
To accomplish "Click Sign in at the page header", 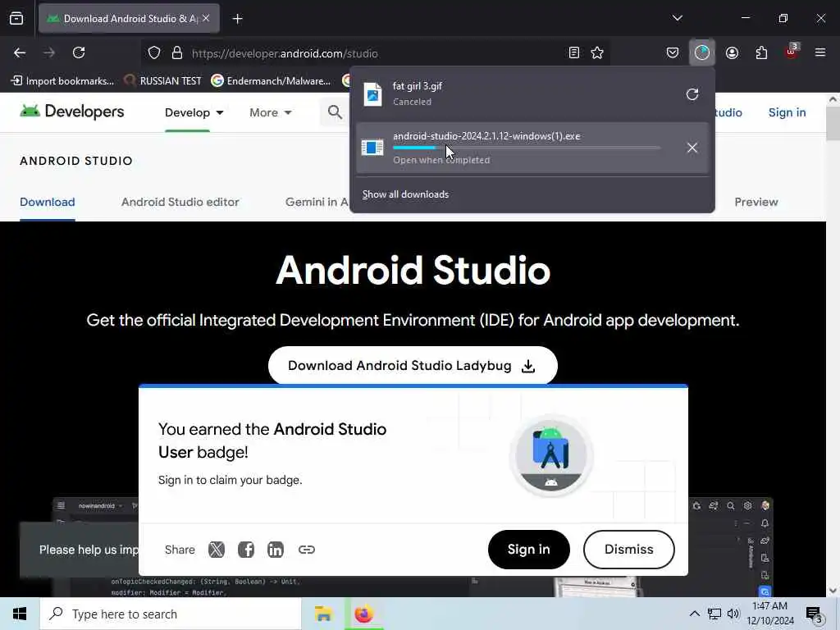I will (787, 112).
